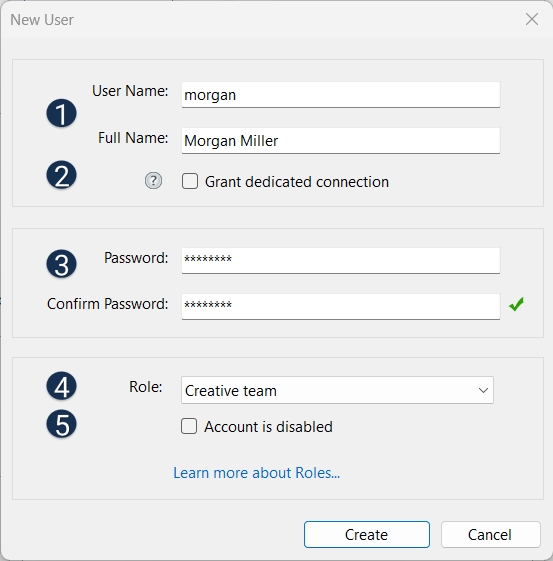Select the Password input field

click(x=341, y=260)
